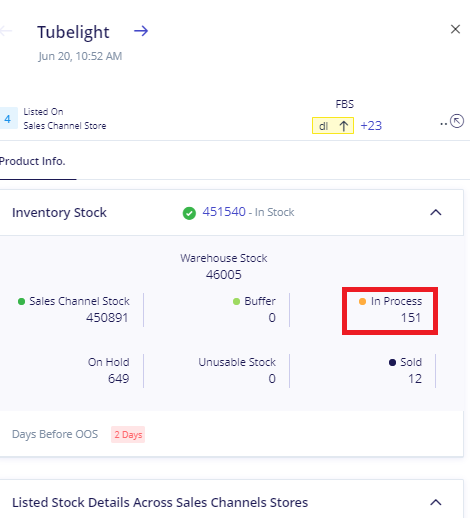Select Sales Channel Stock value 450891
The height and width of the screenshot is (518, 470).
107,318
